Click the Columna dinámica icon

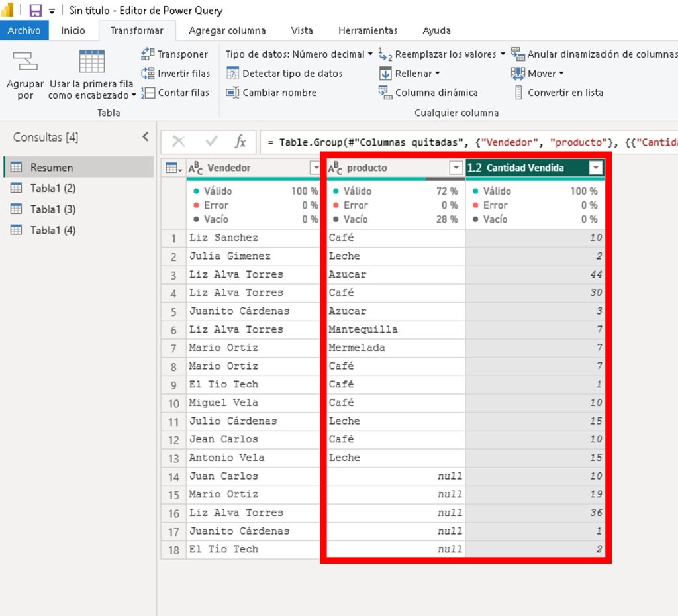(x=385, y=93)
